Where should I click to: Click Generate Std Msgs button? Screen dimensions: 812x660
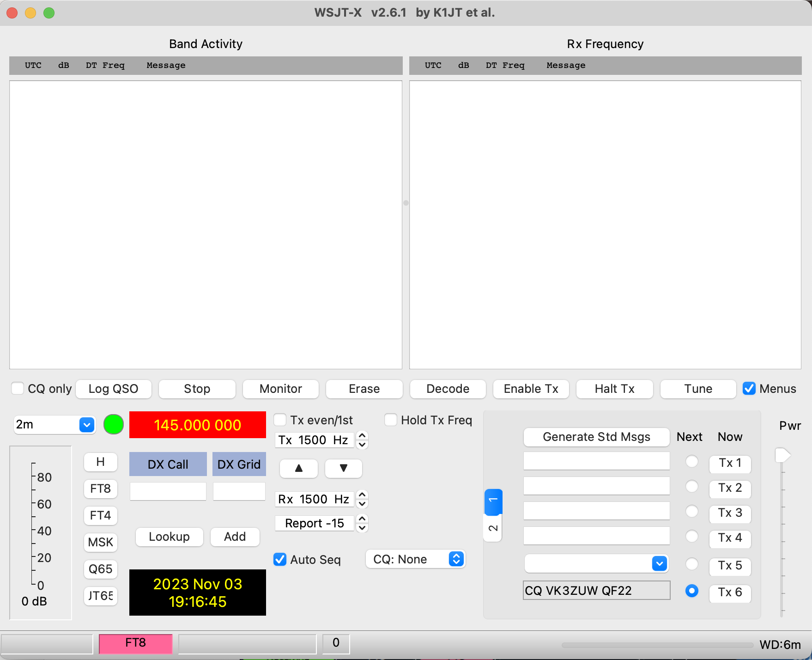596,437
